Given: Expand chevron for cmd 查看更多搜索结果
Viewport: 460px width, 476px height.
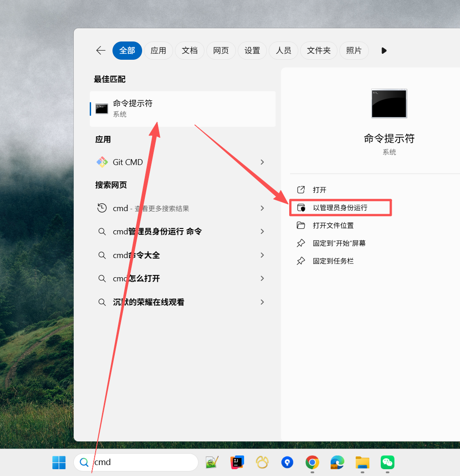Looking at the screenshot, I should 262,208.
